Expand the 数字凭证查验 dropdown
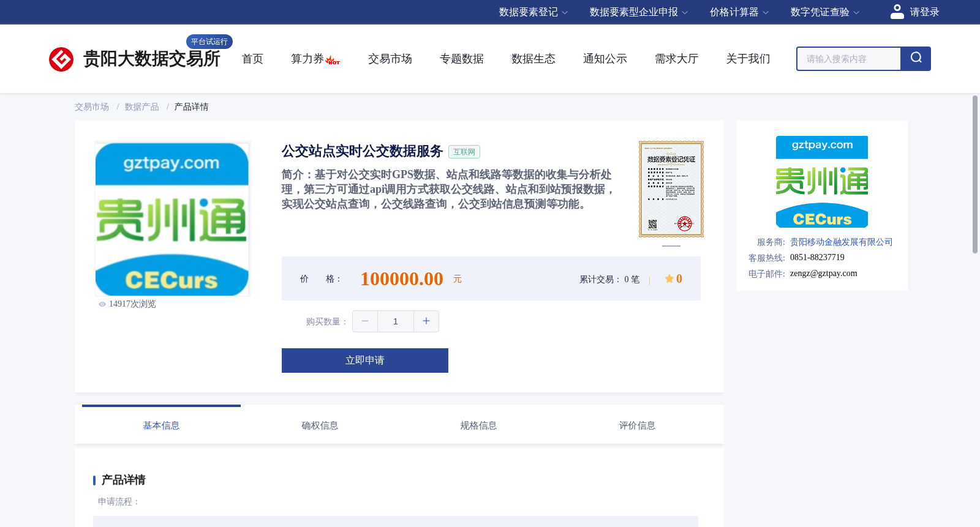This screenshot has height=527, width=980. click(825, 12)
